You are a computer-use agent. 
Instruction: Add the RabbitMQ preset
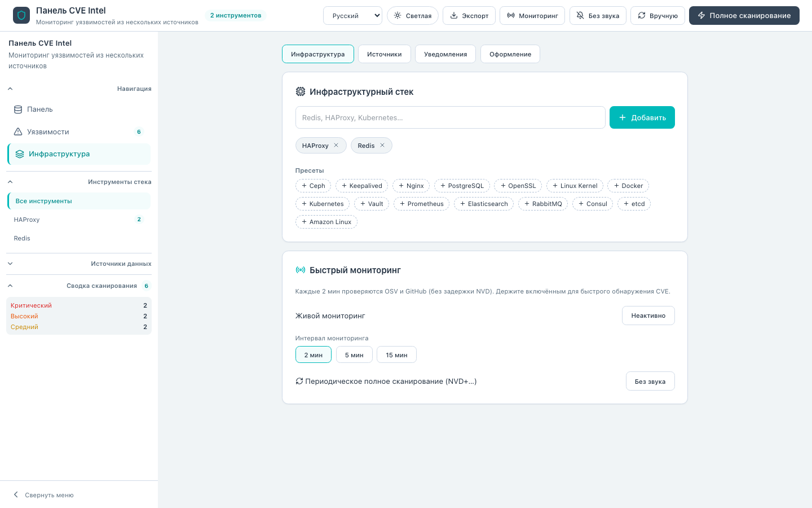click(543, 204)
